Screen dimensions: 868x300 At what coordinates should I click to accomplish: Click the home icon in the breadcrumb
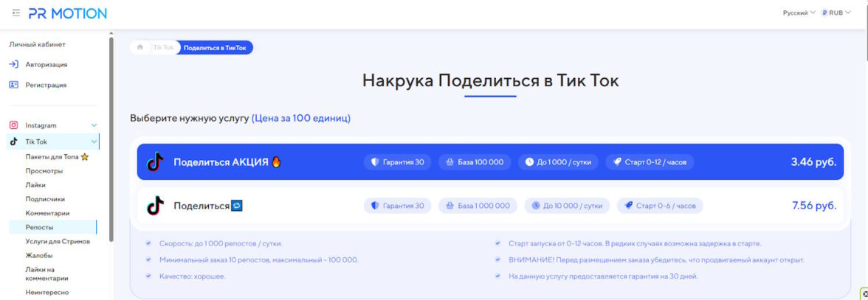click(x=140, y=47)
